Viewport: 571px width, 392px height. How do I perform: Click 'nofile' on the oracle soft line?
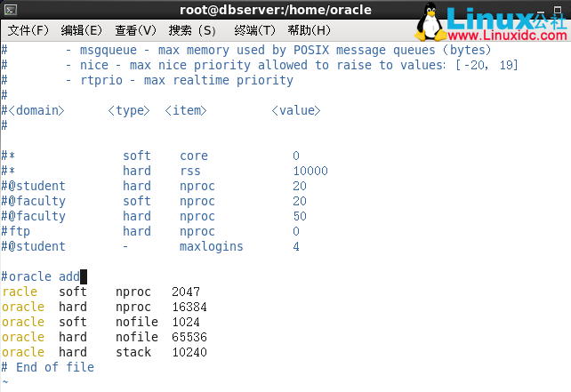click(x=137, y=322)
